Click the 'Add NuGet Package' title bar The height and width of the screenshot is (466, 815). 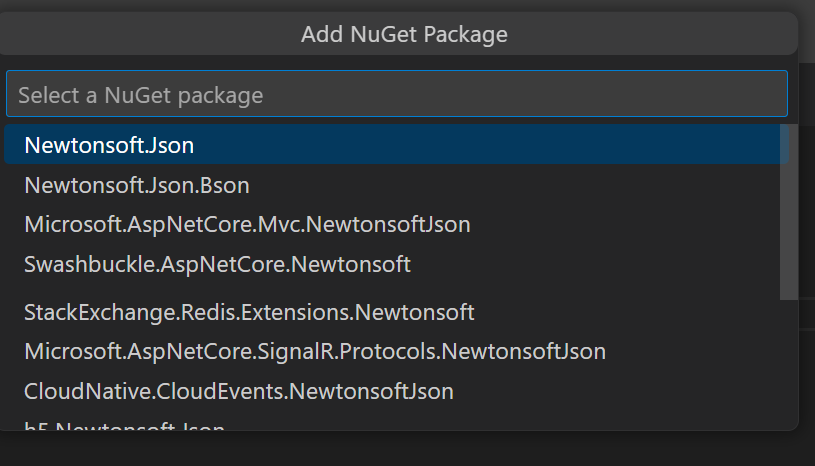pyautogui.click(x=404, y=35)
